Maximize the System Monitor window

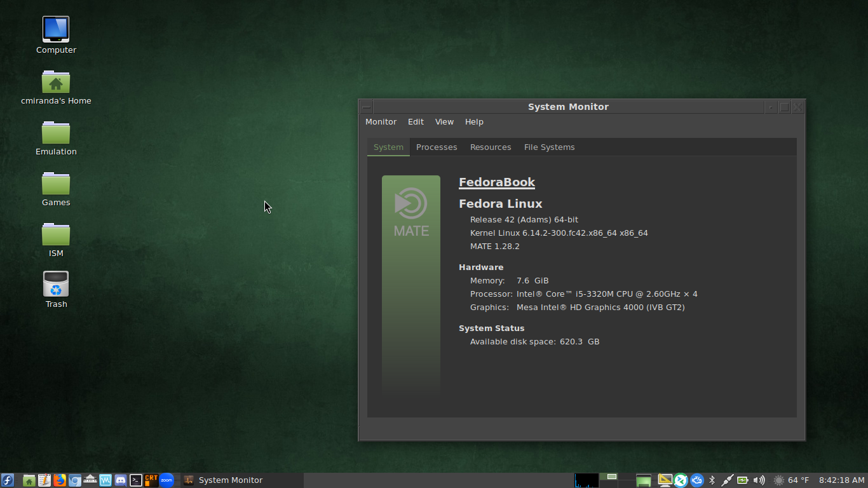coord(785,107)
